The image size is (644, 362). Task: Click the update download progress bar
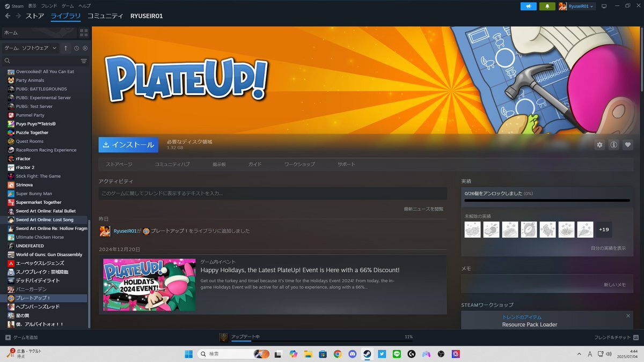(321, 341)
